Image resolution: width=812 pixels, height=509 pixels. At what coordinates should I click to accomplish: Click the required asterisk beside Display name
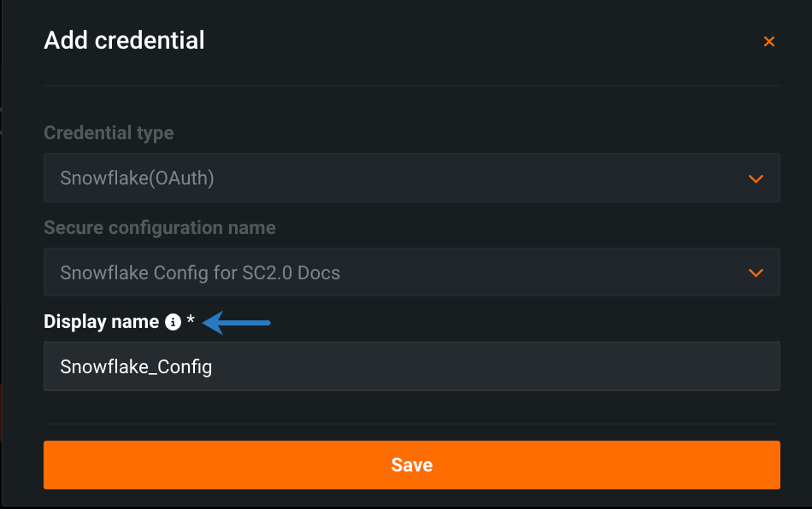click(191, 321)
